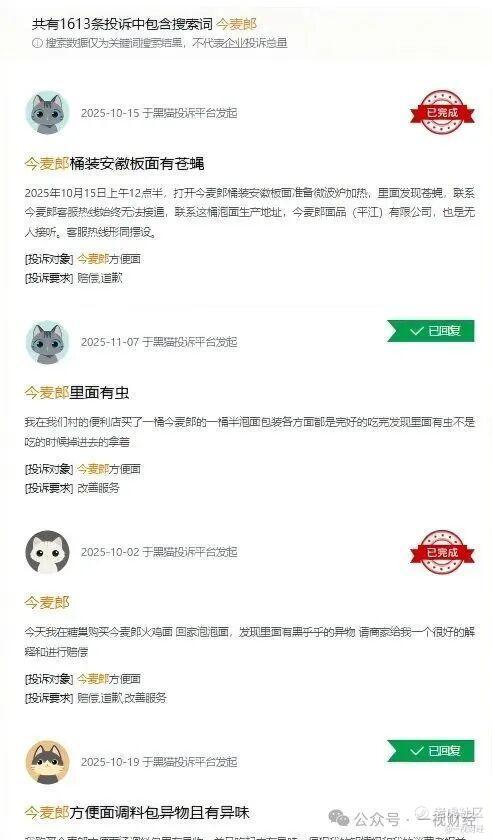Click the gray cat avatar dated 2025-10-15
This screenshot has width=492, height=840.
[x=47, y=113]
